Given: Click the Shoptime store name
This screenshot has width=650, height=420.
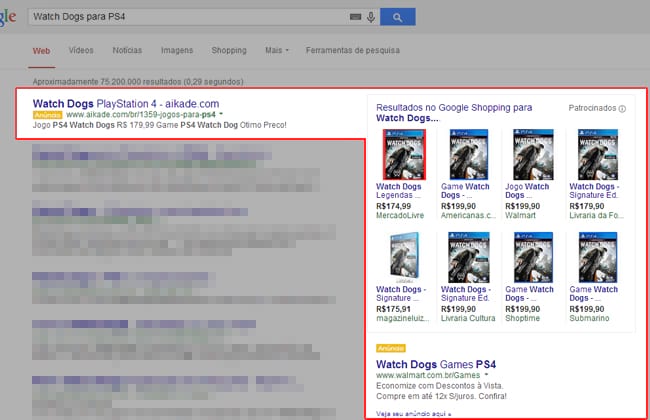Looking at the screenshot, I should click(522, 318).
